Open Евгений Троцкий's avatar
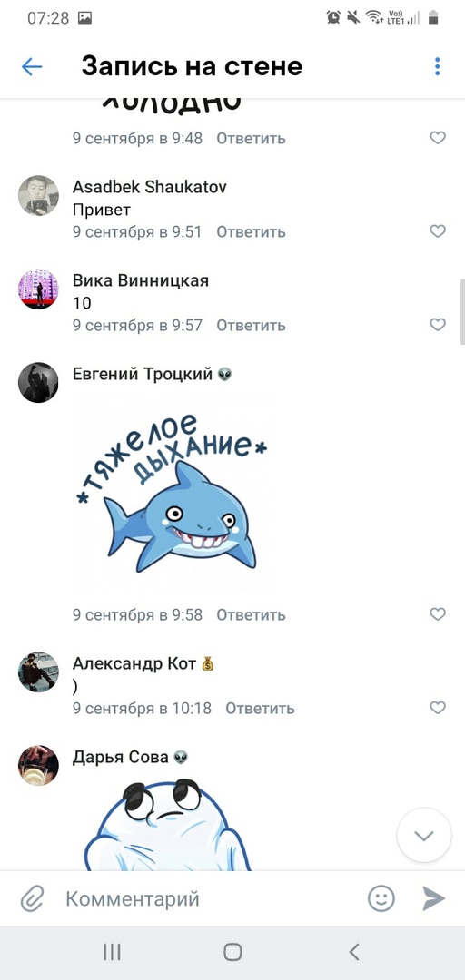 coord(38,382)
